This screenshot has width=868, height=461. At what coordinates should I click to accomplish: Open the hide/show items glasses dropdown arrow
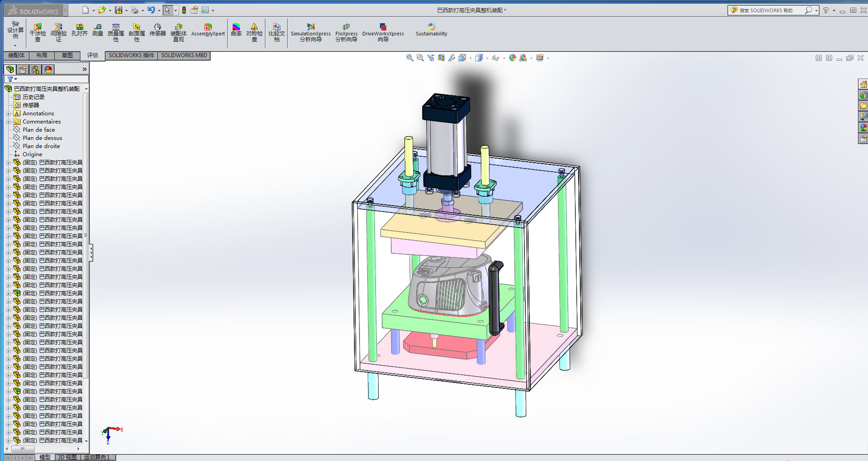pos(504,58)
